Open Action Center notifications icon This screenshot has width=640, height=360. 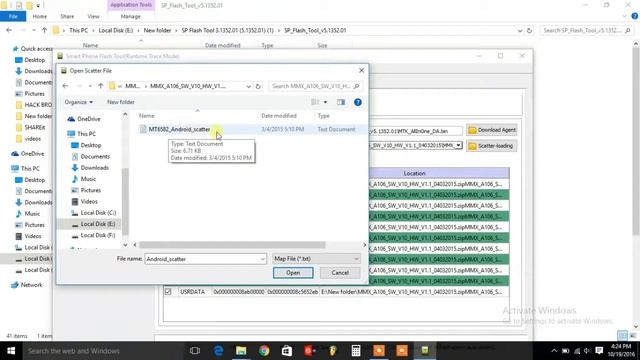tap(599, 351)
